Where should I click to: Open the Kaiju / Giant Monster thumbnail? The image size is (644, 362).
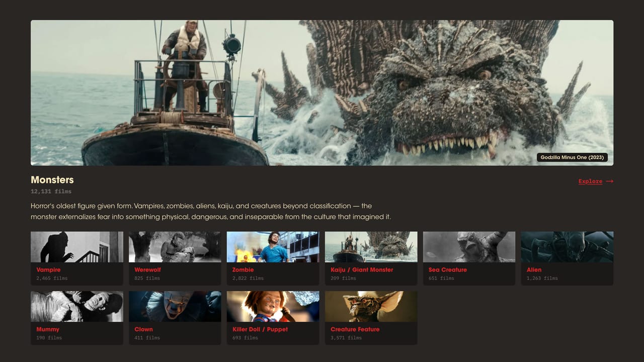point(371,247)
